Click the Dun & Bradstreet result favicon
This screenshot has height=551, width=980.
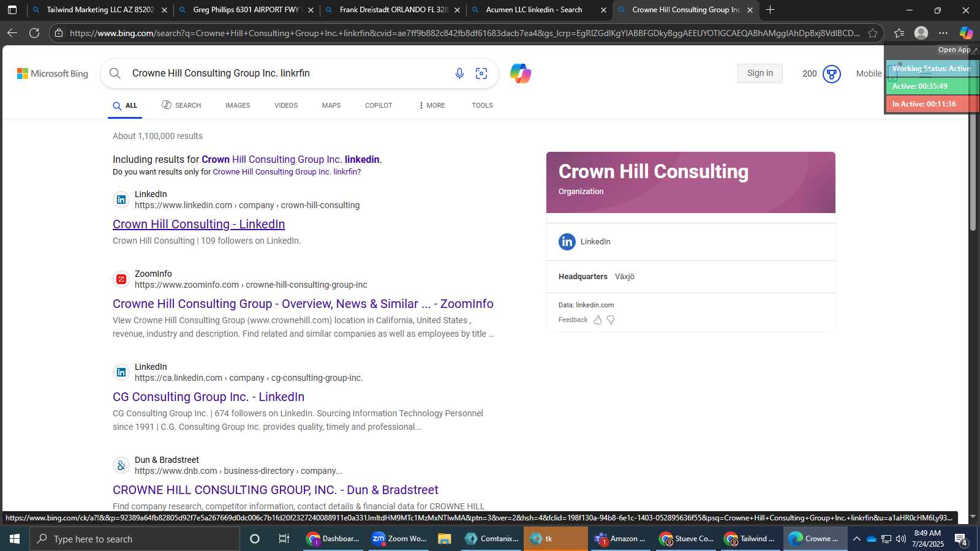tap(121, 465)
